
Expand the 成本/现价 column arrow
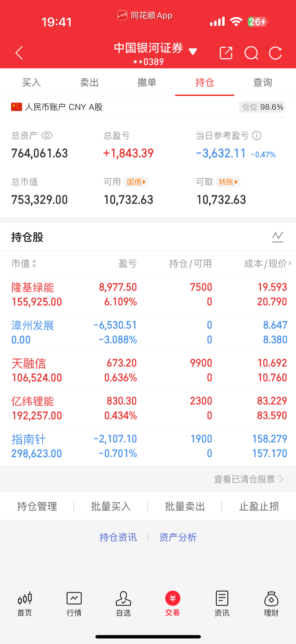coord(290,264)
